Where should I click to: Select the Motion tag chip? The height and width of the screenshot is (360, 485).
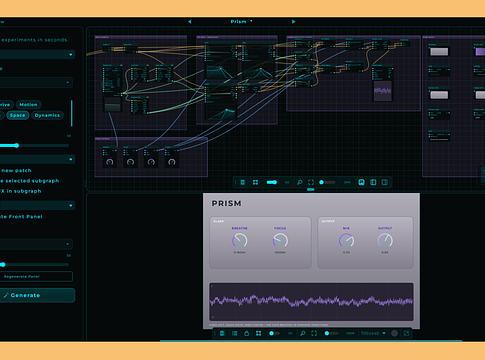coord(28,105)
